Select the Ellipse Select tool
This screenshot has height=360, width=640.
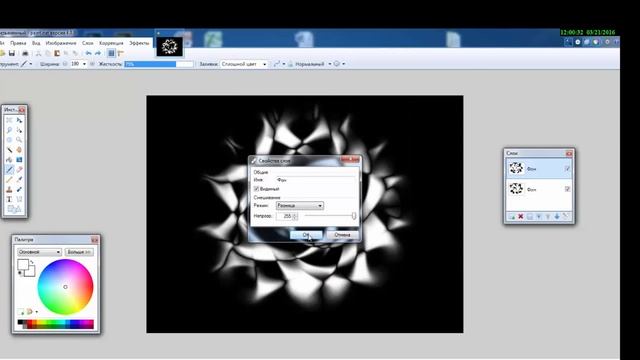click(9, 140)
